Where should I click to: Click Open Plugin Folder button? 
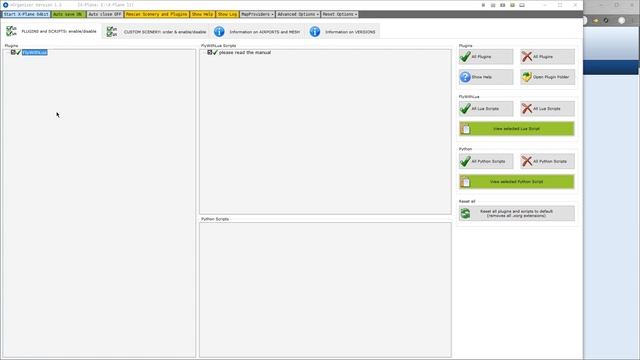(x=547, y=77)
